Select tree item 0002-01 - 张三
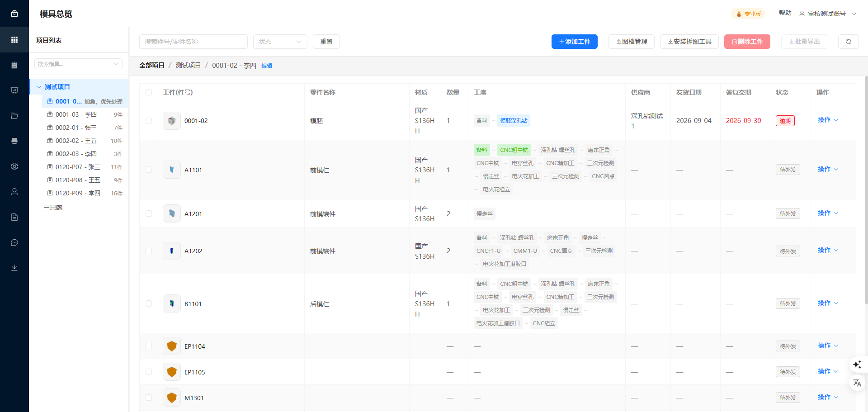The image size is (868, 412). click(x=85, y=128)
